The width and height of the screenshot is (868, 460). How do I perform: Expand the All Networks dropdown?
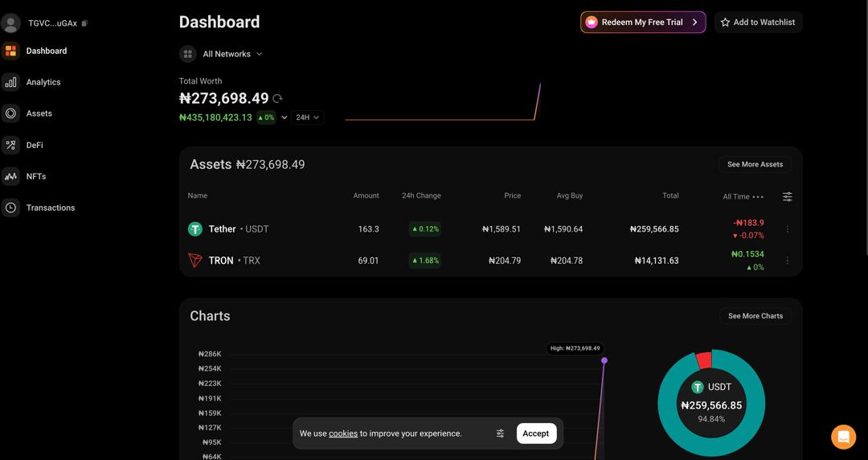point(222,54)
